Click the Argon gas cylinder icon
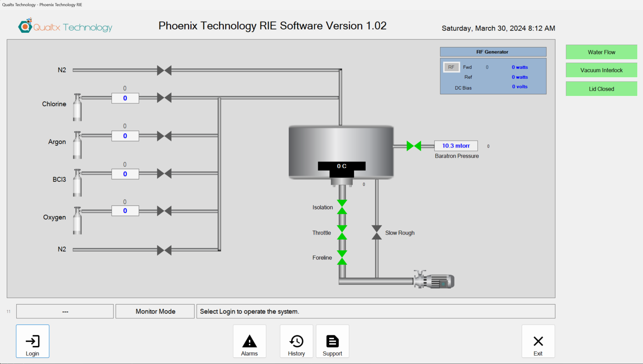643x364 pixels. [77, 145]
